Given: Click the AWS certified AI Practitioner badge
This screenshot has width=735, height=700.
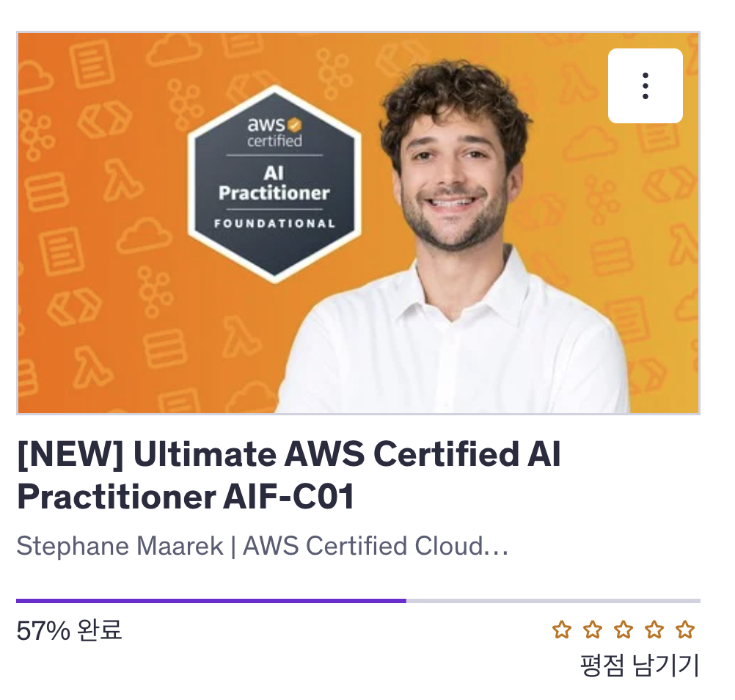Looking at the screenshot, I should [x=274, y=183].
